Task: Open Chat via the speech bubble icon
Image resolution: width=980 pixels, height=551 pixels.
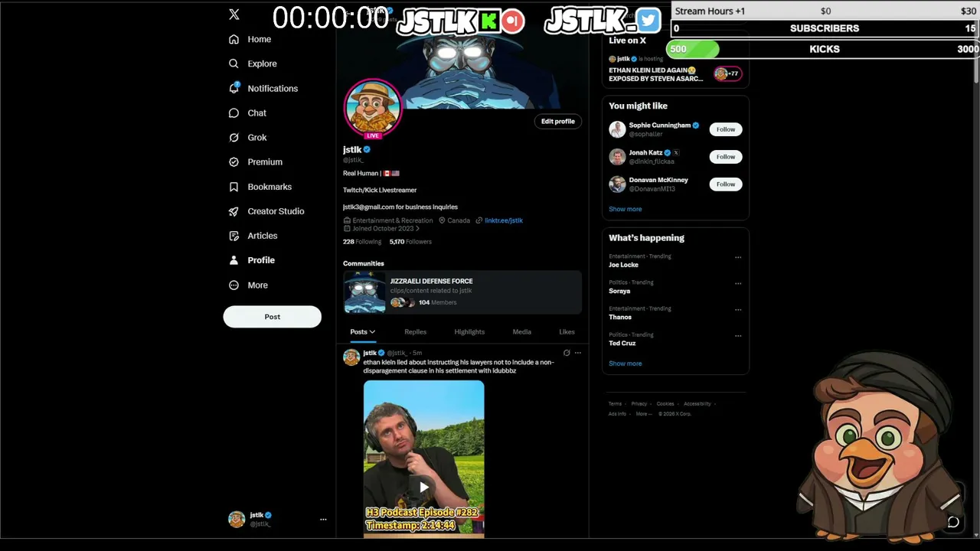Action: 234,112
